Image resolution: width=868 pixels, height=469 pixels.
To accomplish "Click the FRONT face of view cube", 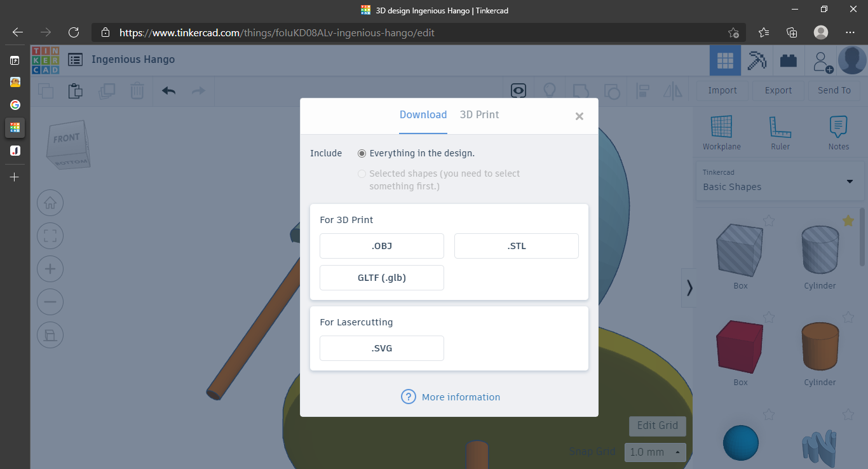I will (x=66, y=139).
